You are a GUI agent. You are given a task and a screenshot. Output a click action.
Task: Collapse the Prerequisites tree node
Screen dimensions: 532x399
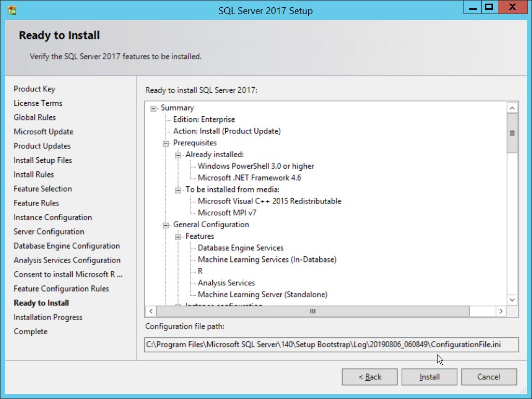click(166, 143)
